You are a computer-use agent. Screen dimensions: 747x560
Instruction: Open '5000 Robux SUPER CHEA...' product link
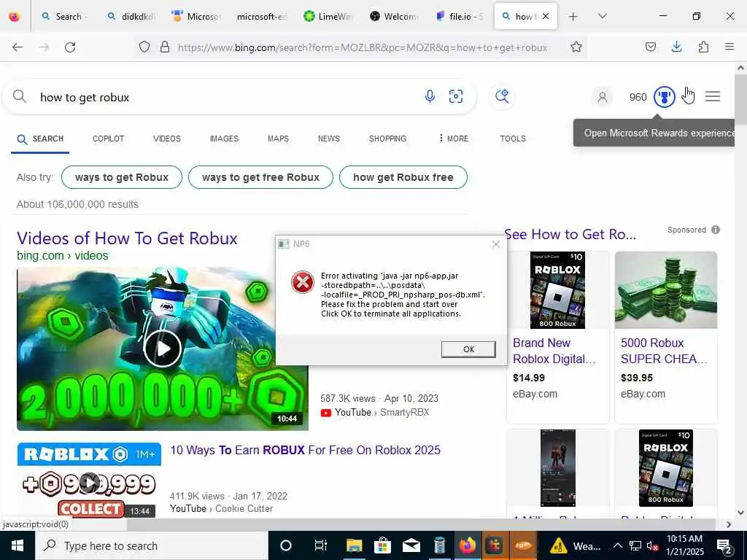[x=664, y=351]
